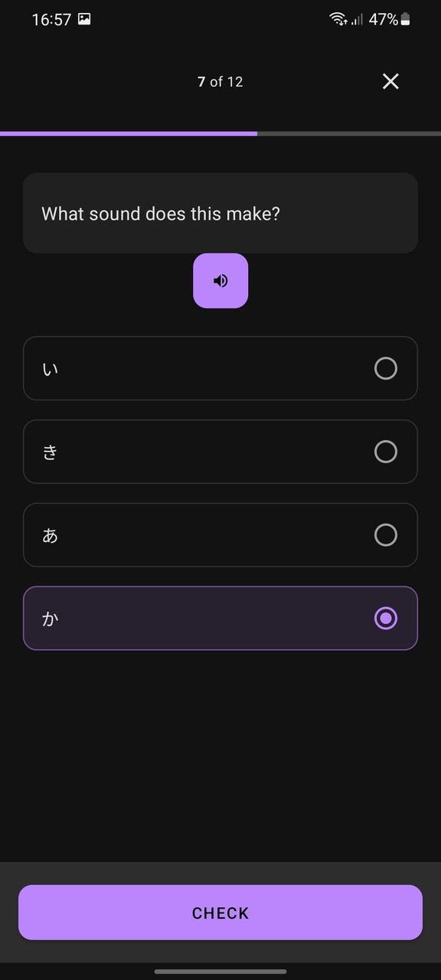The image size is (441, 980).
Task: Choose the き answer option
Action: click(220, 452)
